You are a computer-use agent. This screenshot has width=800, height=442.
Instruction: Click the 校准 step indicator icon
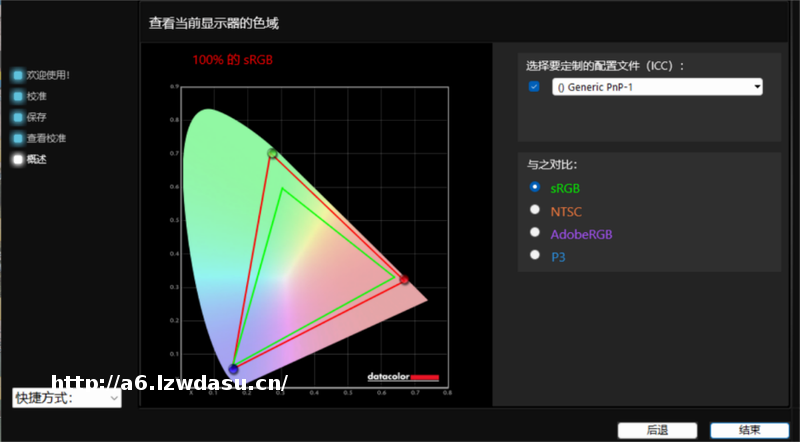(x=18, y=96)
